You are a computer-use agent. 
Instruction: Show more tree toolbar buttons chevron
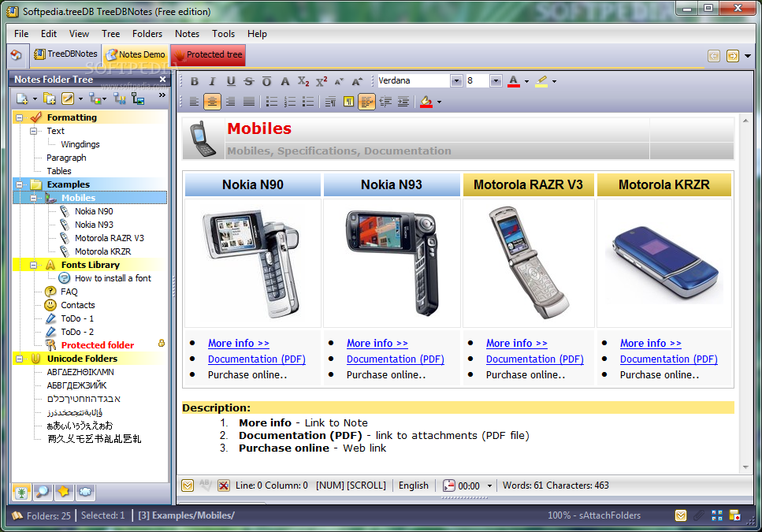162,95
